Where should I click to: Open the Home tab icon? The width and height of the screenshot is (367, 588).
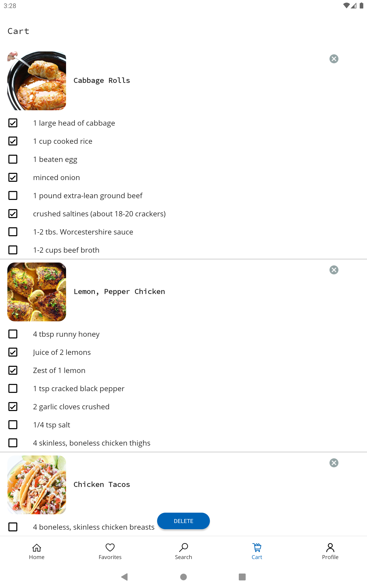pos(37,548)
